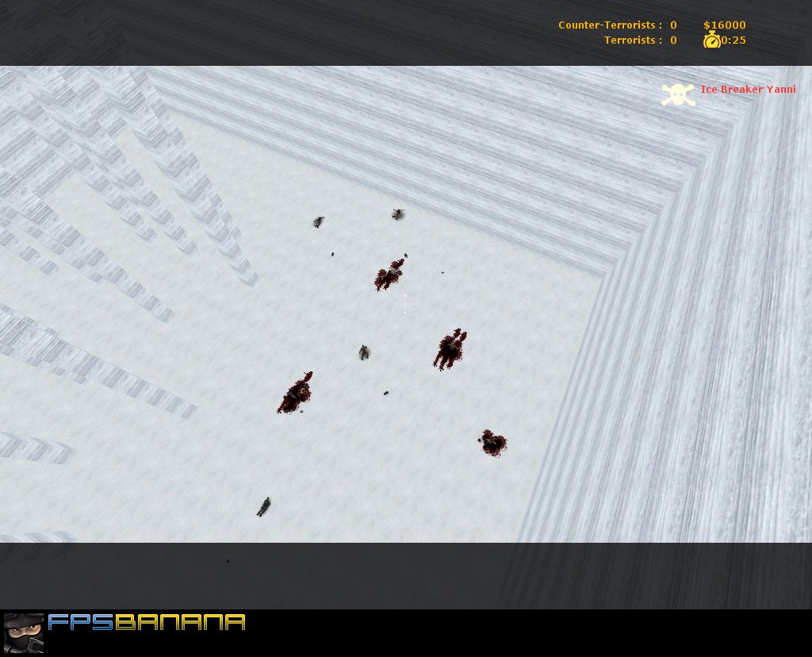Screen dimensions: 812x657
Task: Click the small dropped gun near the upper-left corpse
Action: pos(319,222)
